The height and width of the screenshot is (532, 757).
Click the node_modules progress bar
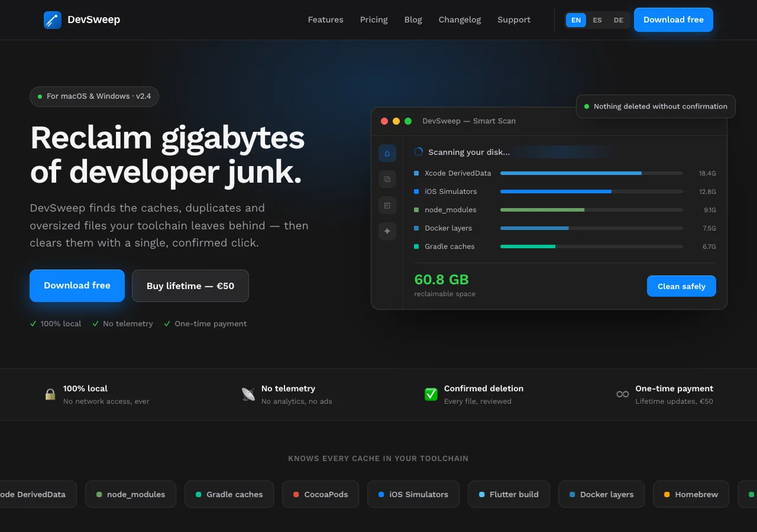tap(591, 210)
